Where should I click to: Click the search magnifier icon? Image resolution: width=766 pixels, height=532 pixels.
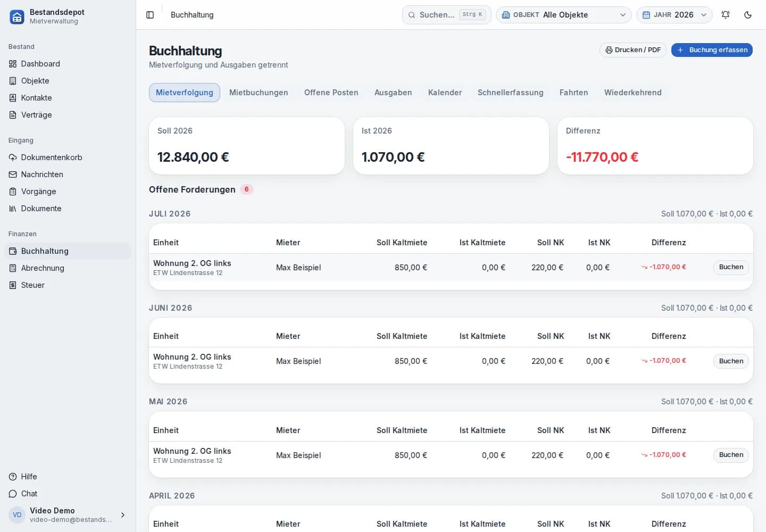412,15
